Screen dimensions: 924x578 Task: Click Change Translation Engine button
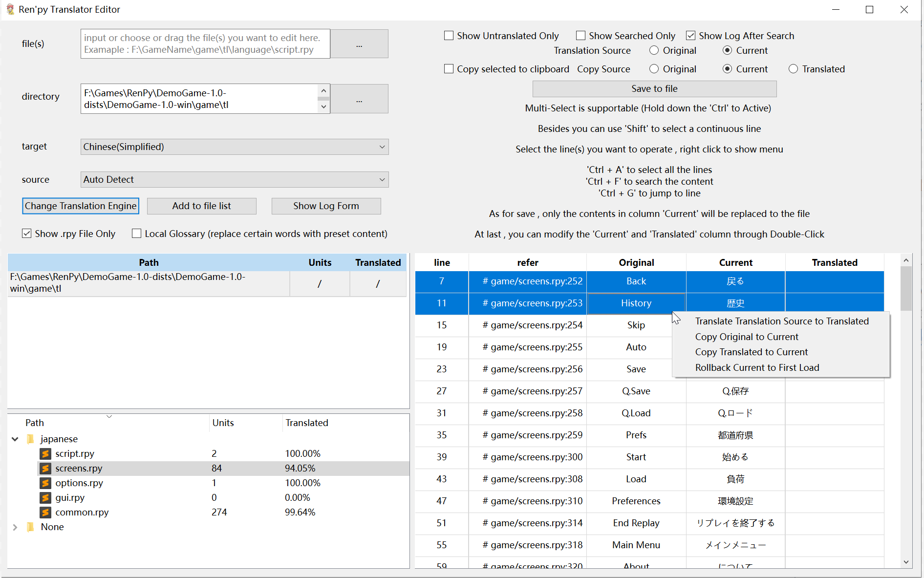point(81,206)
